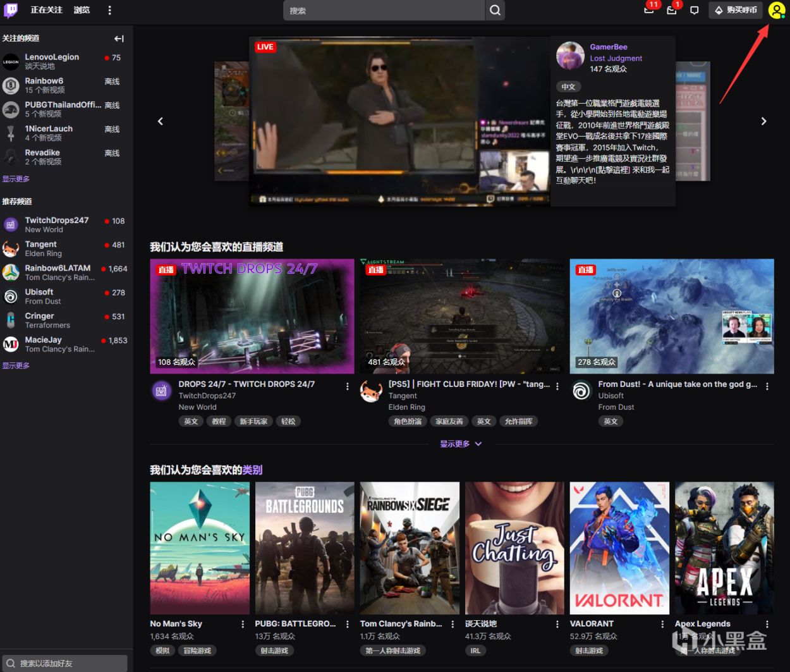Open No Man's Sky category cover
This screenshot has height=672, width=790.
200,548
